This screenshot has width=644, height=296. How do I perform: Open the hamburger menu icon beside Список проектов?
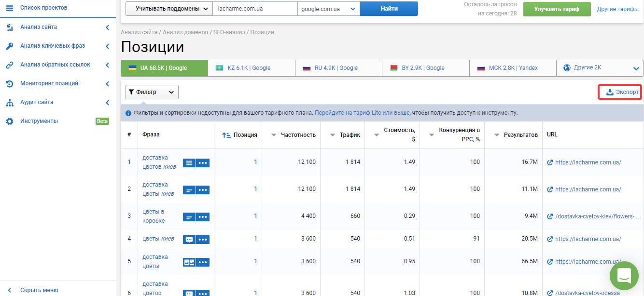pyautogui.click(x=10, y=8)
